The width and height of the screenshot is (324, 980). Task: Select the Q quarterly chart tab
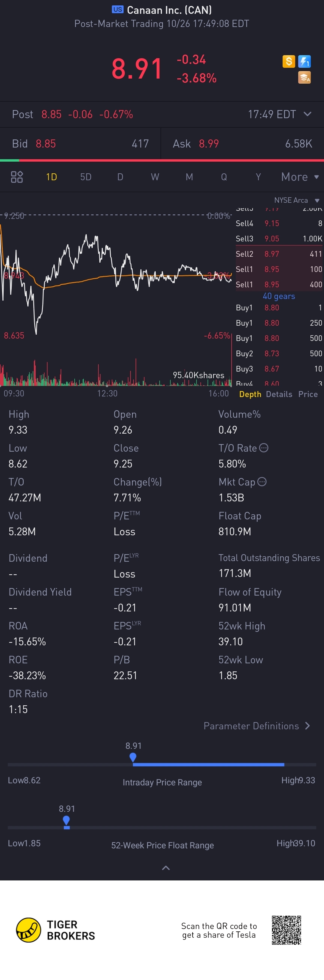pyautogui.click(x=224, y=177)
